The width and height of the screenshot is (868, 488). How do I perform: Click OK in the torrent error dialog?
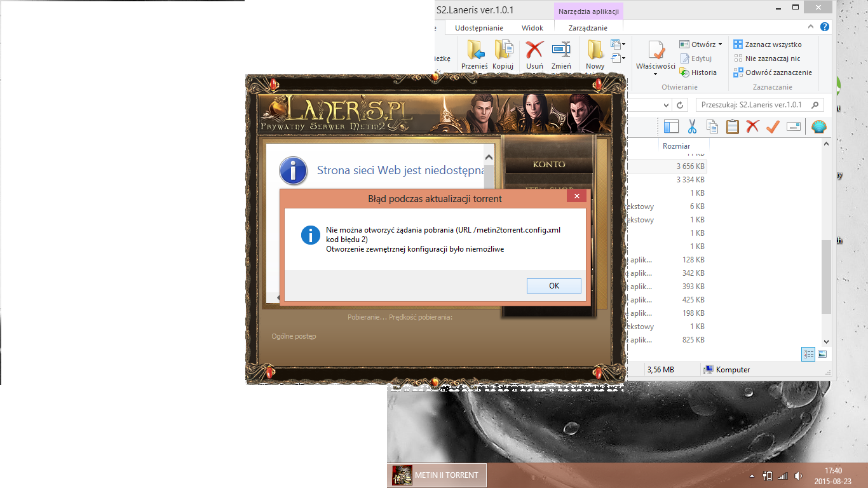[x=553, y=286]
